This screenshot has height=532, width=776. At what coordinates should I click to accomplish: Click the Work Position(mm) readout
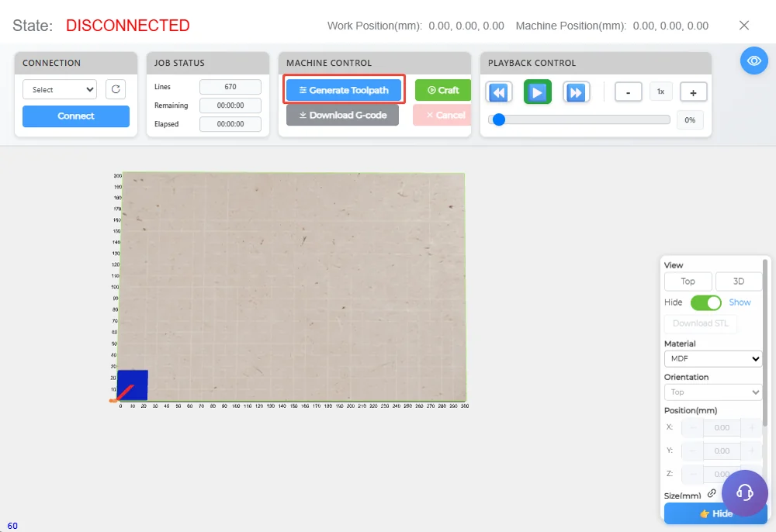(416, 26)
